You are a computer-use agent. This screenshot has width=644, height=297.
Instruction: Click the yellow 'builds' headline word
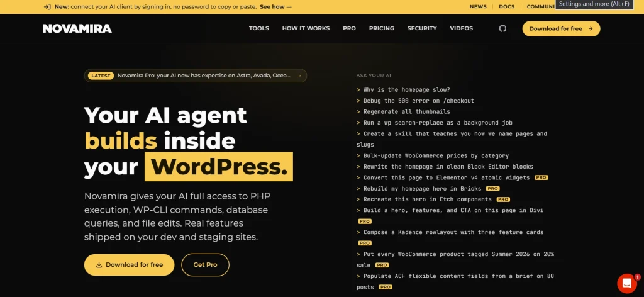tap(121, 140)
